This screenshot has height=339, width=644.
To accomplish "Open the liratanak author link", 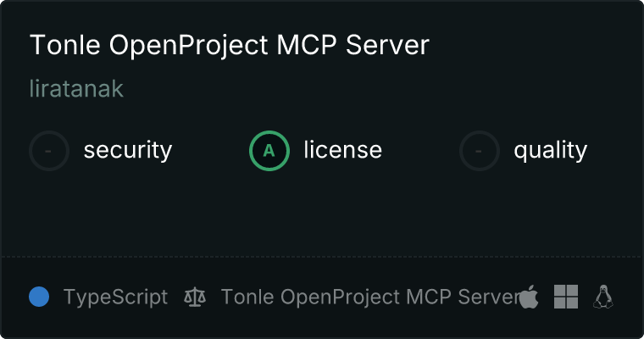I will [x=76, y=88].
